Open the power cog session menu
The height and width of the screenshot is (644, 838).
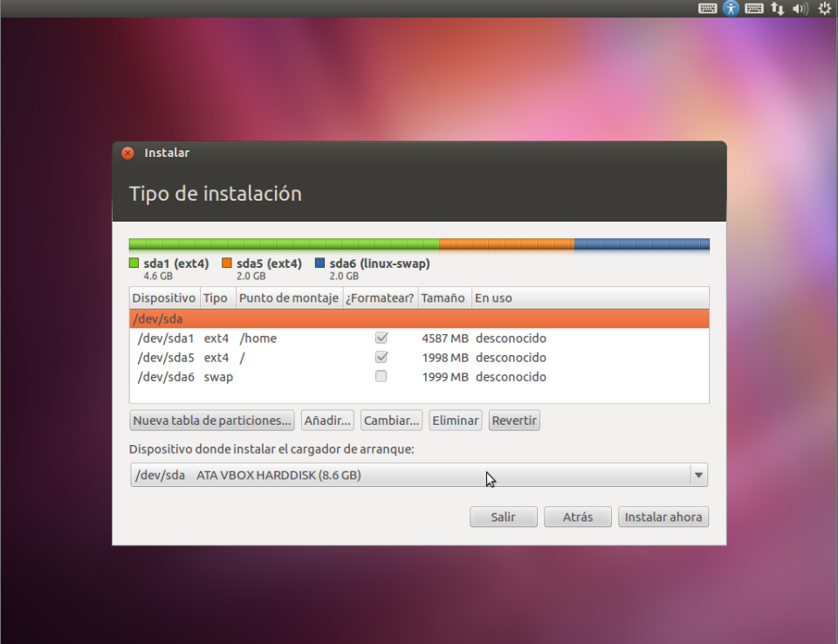pyautogui.click(x=824, y=9)
